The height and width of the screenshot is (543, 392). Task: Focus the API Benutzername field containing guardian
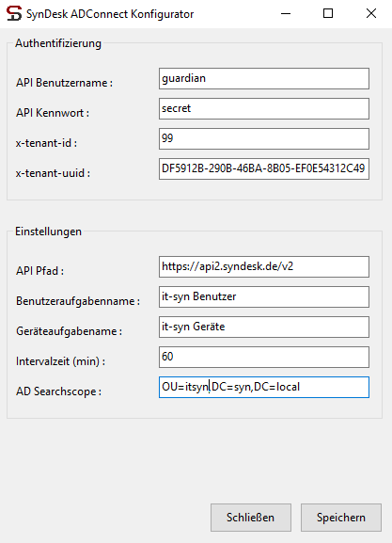[x=264, y=79]
